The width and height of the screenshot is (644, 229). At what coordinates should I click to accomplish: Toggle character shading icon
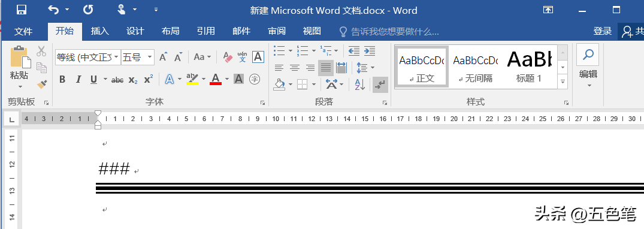[238, 79]
